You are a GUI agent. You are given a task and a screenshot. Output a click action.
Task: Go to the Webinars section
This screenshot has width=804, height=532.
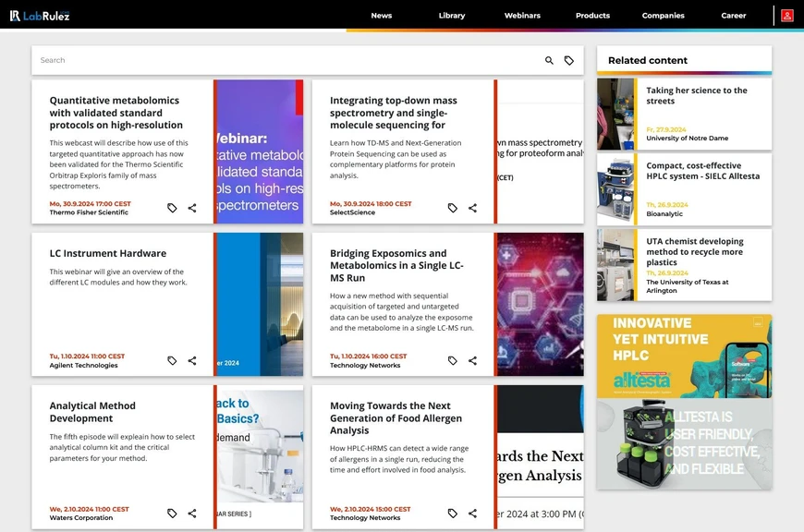(x=522, y=16)
